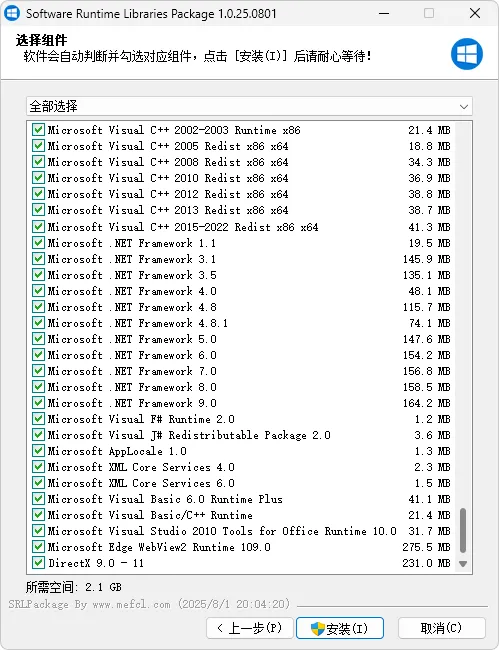Viewport: 499px width, 650px height.
Task: Toggle XML Core Services 6.0 checkbox
Action: click(x=38, y=483)
